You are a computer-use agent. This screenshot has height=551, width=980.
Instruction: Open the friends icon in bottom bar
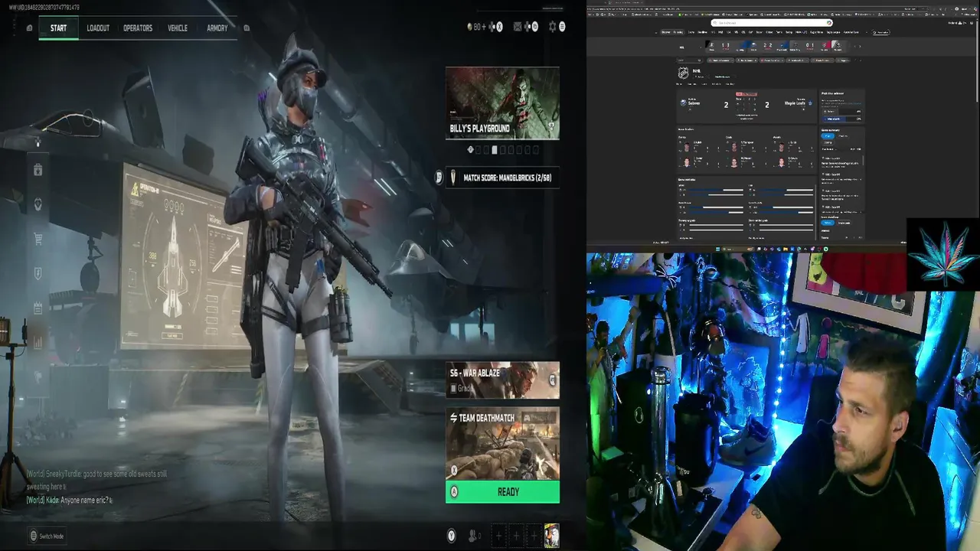coord(473,536)
